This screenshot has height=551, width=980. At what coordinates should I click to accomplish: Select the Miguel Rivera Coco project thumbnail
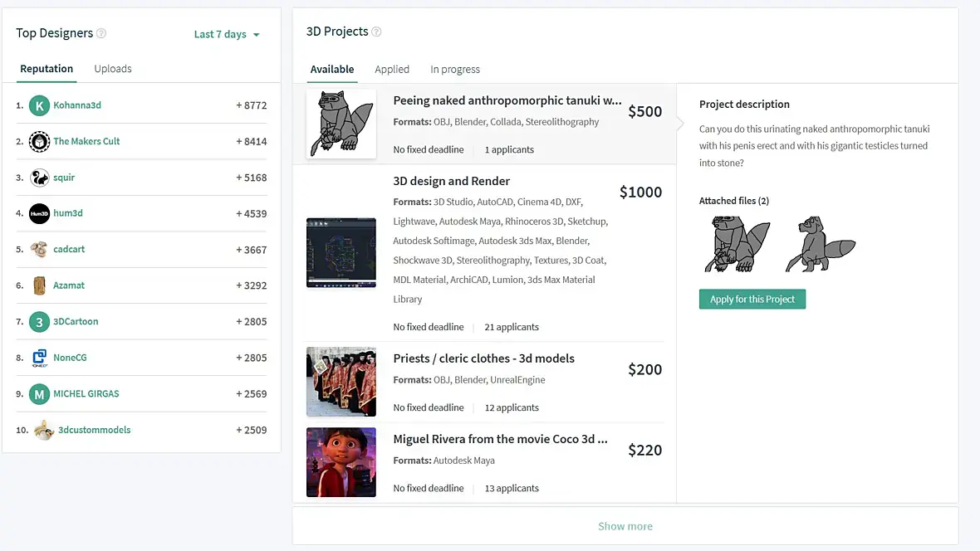click(x=341, y=462)
